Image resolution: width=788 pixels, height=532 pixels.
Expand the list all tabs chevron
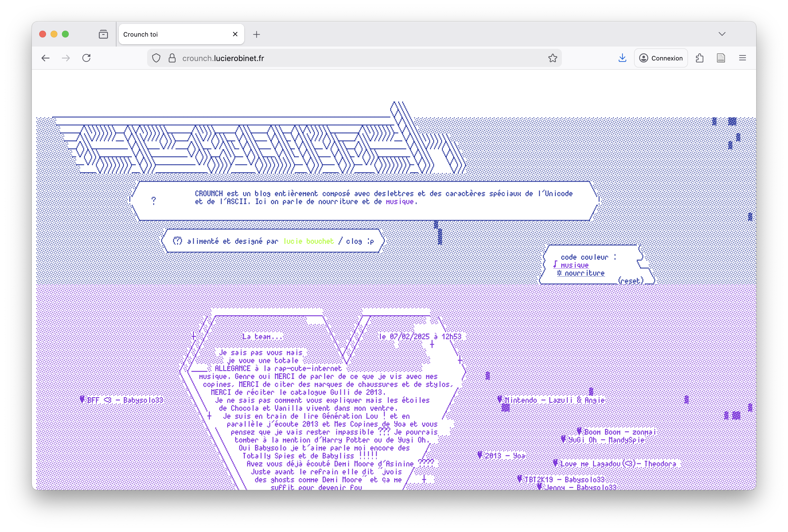click(722, 34)
